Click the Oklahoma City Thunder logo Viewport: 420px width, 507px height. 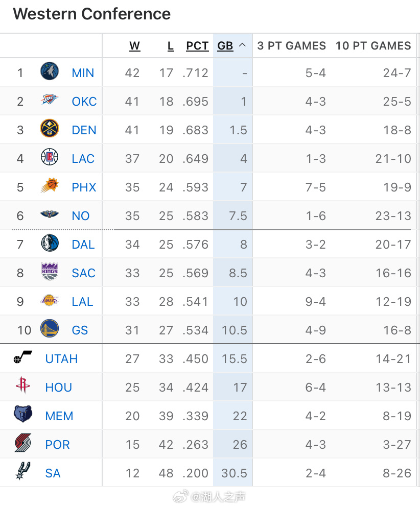[x=50, y=100]
